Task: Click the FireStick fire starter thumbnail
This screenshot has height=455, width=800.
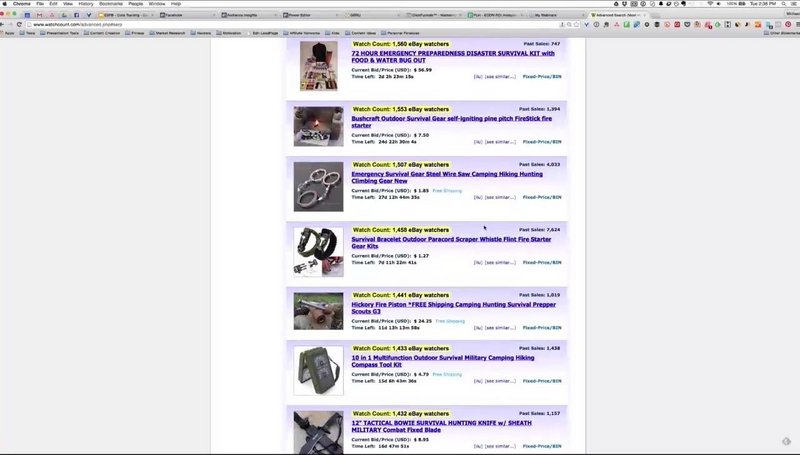Action: pyautogui.click(x=318, y=126)
